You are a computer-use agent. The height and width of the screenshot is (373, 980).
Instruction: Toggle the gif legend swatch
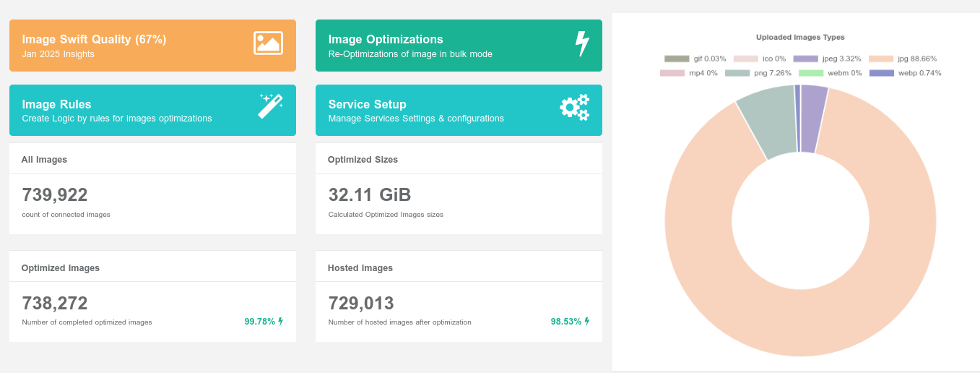pyautogui.click(x=677, y=59)
